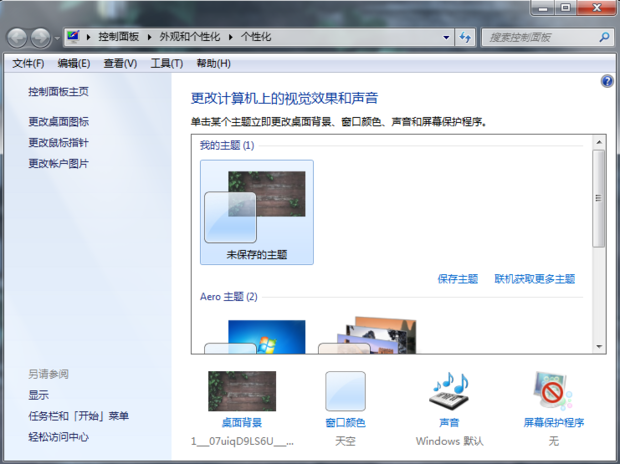Viewport: 620px width, 464px height.
Task: Click the blue help question mark icon
Action: pyautogui.click(x=607, y=81)
